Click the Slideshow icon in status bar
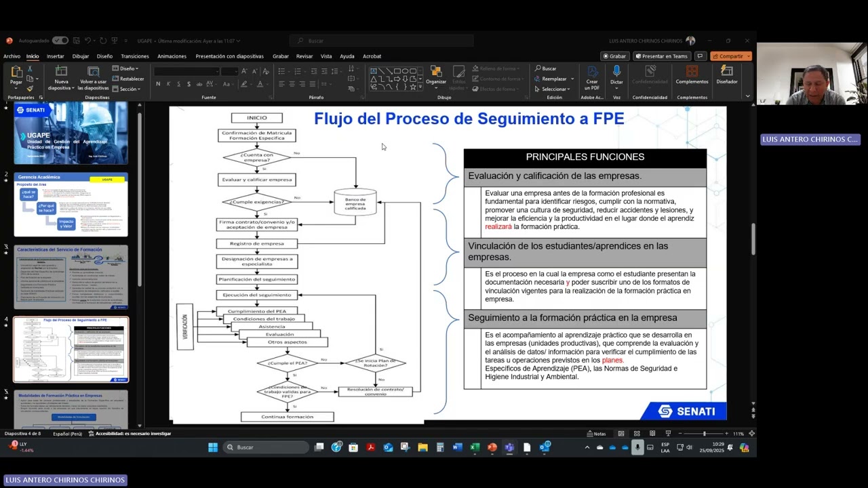Viewport: 868px width, 488px height. tap(668, 434)
